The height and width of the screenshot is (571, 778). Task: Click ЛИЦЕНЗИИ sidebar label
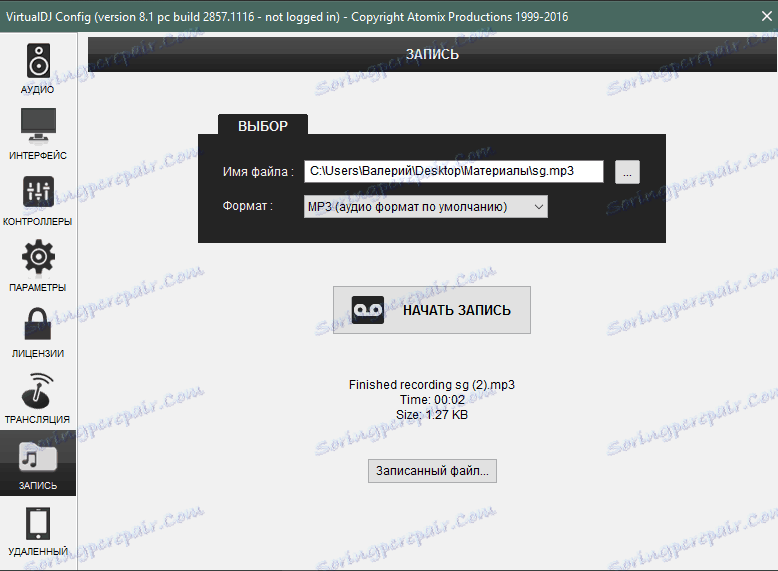tap(38, 354)
